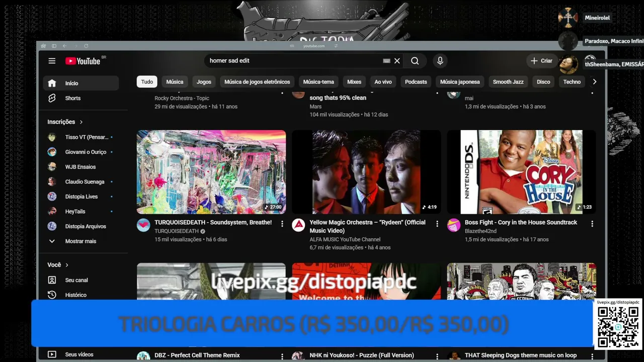The image size is (644, 362).
Task: Open the Tisso VT subscription
Action: (x=81, y=137)
